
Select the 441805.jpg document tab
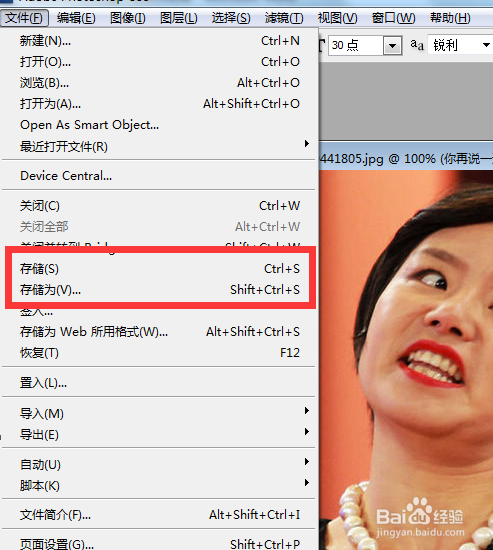pos(406,159)
